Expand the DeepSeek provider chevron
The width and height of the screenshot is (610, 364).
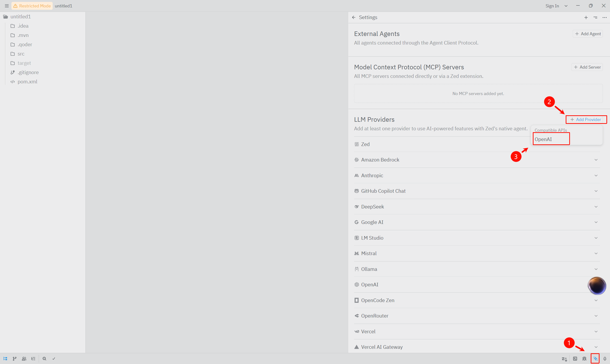pyautogui.click(x=596, y=207)
